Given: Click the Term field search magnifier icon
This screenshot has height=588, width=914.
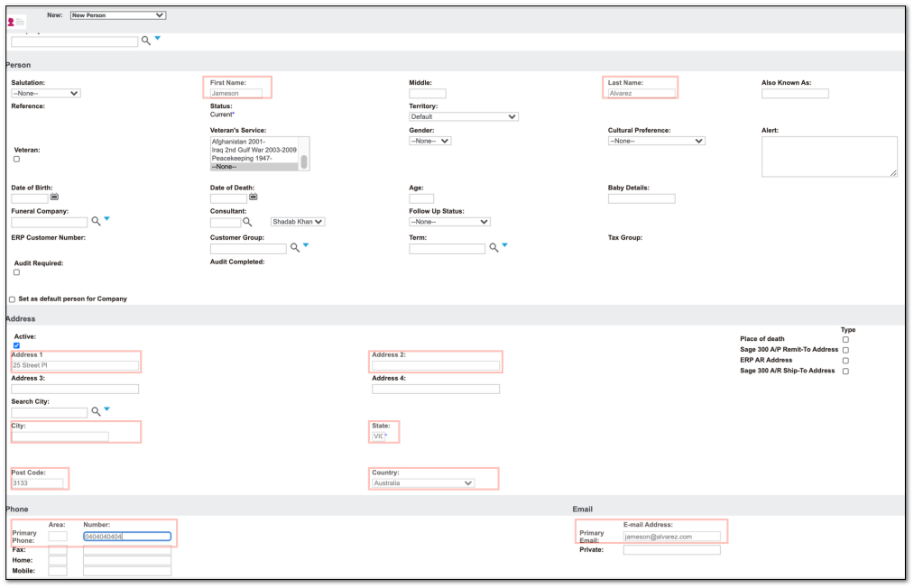Looking at the screenshot, I should (494, 248).
